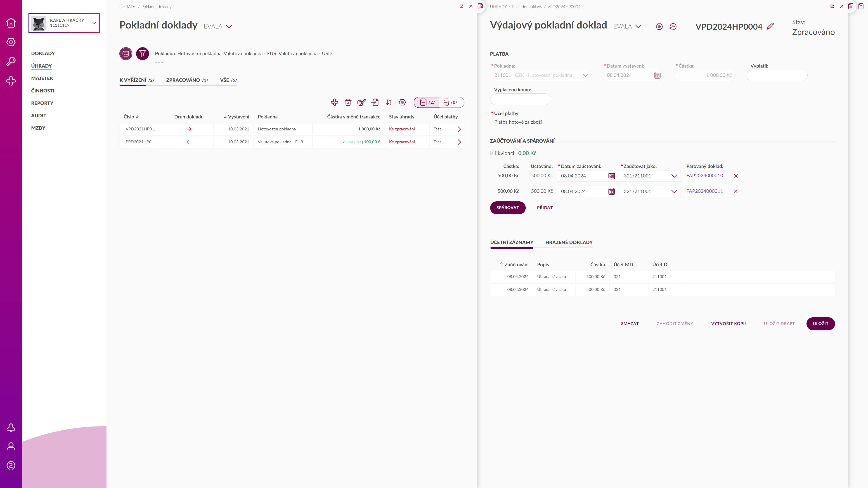Click the Vyplaceno komu input field
The image size is (868, 488).
(520, 99)
